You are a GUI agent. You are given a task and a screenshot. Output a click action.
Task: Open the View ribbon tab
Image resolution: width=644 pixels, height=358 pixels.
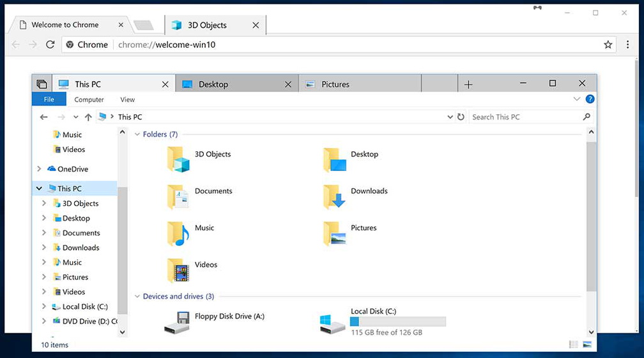(x=127, y=100)
